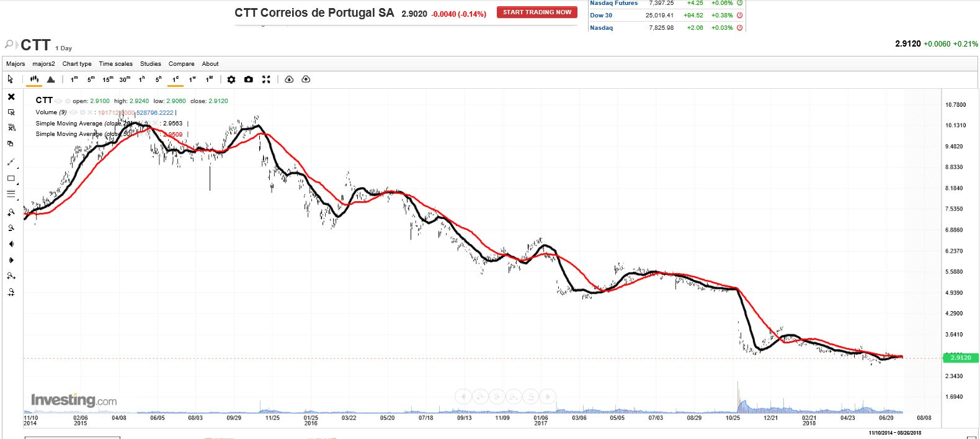The width and height of the screenshot is (980, 439).
Task: Set timeframe to 5 minutes
Action: (91, 79)
